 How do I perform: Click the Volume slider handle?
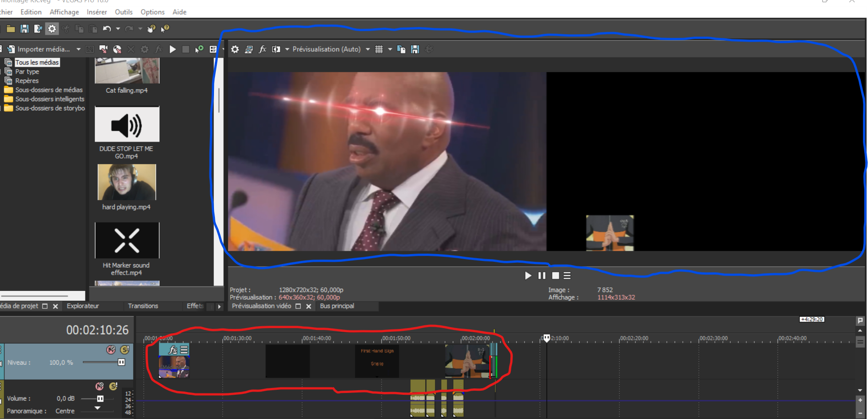tap(100, 398)
